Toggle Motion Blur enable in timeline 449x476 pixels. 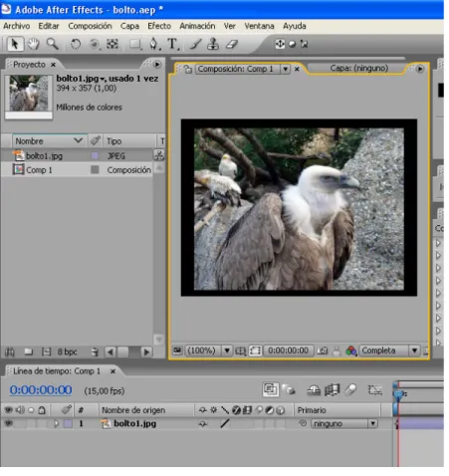click(350, 390)
